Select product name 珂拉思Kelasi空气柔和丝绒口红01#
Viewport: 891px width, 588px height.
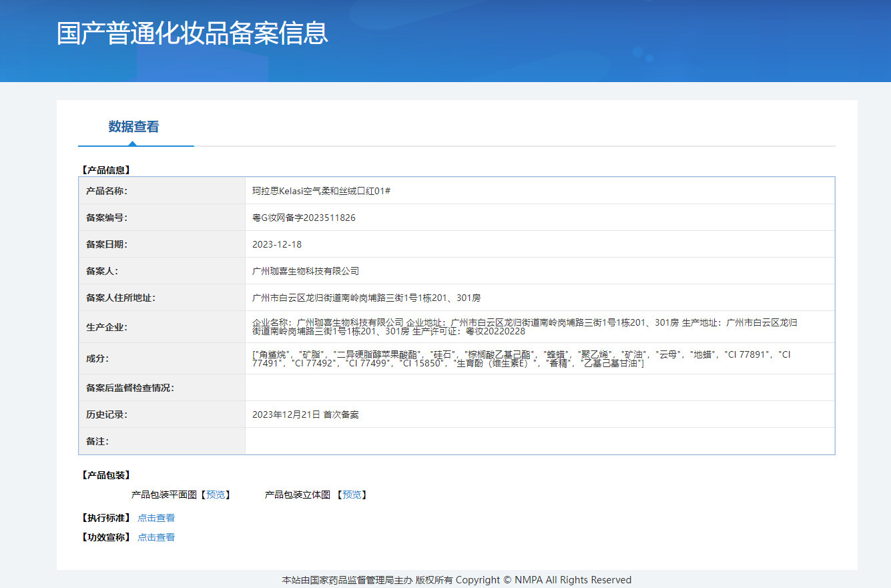(x=321, y=191)
